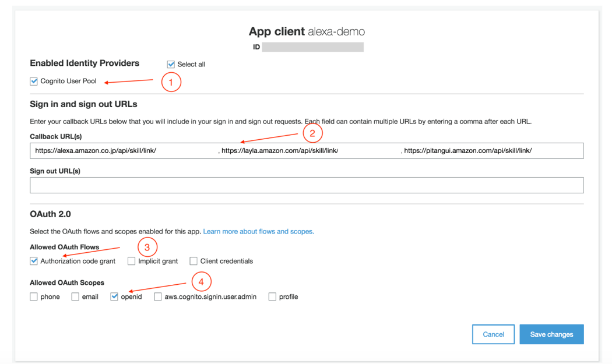This screenshot has width=612, height=364.
Task: Uncheck Cognito User Pool provider
Action: click(34, 81)
